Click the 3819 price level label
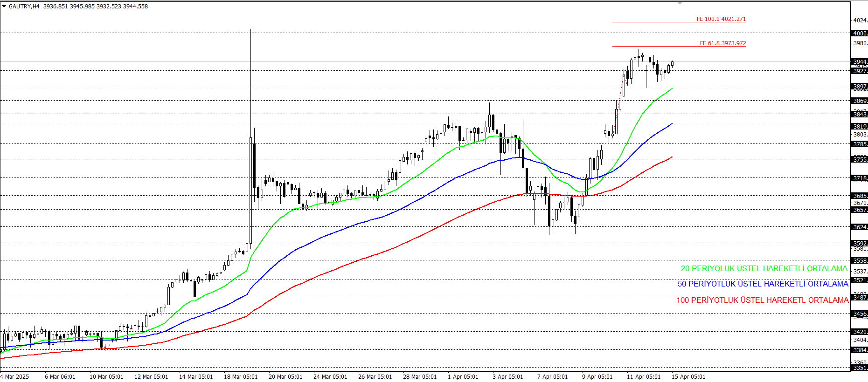The height and width of the screenshot is (382, 868). pyautogui.click(x=860, y=126)
